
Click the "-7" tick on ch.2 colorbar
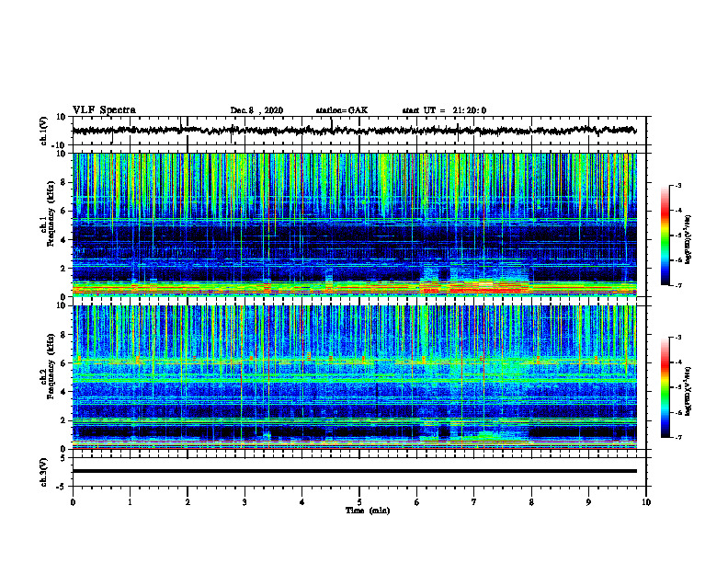coord(677,437)
